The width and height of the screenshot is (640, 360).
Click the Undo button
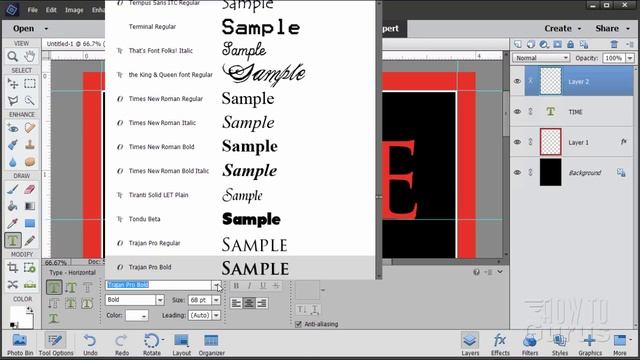[90, 344]
